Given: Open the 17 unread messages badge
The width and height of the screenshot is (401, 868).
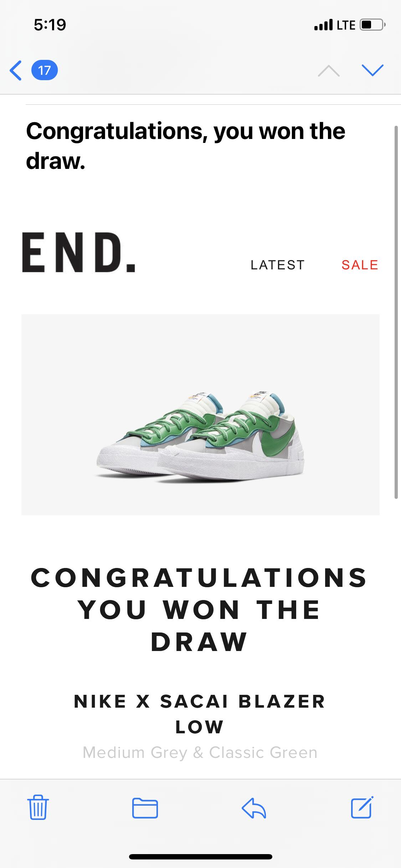Looking at the screenshot, I should (x=45, y=70).
